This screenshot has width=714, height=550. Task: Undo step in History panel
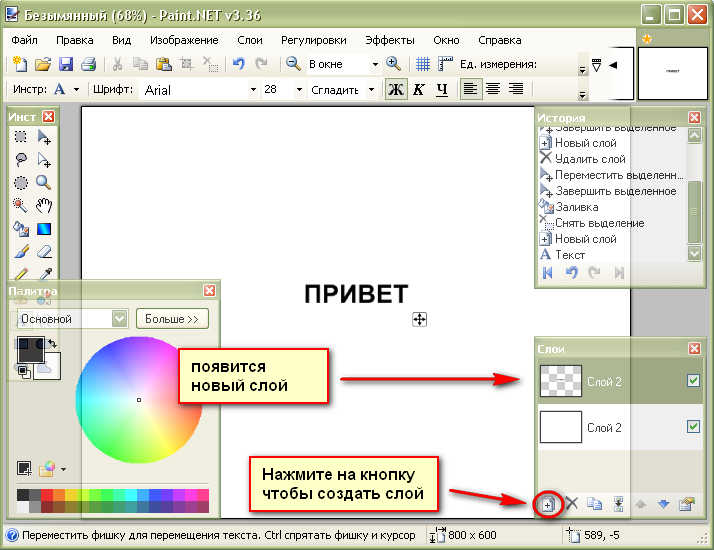pos(571,273)
